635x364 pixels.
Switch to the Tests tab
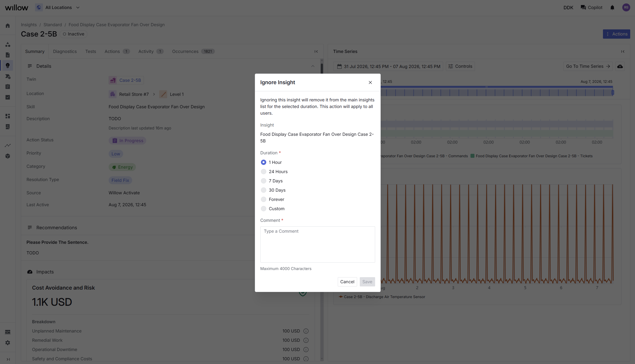pyautogui.click(x=91, y=51)
